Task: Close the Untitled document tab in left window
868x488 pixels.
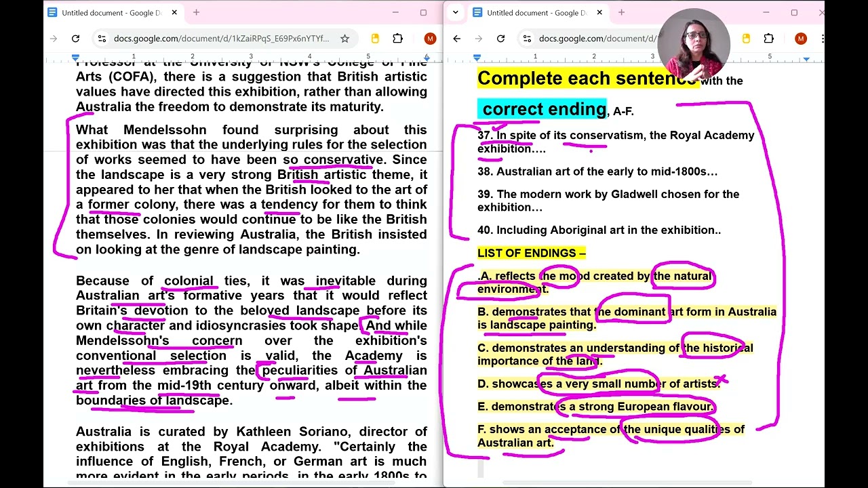Action: (x=174, y=12)
